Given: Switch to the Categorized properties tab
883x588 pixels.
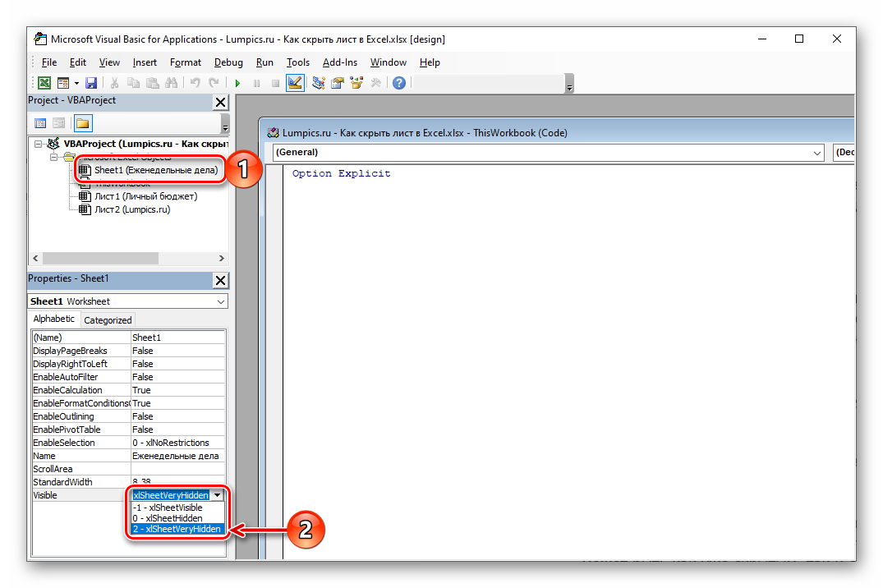Looking at the screenshot, I should [108, 320].
